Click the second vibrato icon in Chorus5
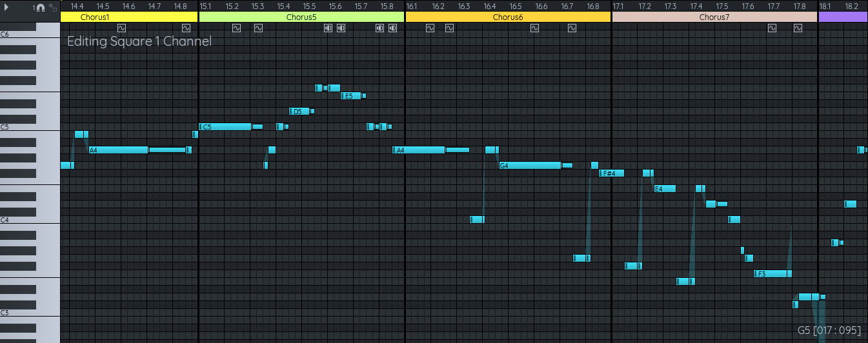The width and height of the screenshot is (868, 343). pos(258,28)
